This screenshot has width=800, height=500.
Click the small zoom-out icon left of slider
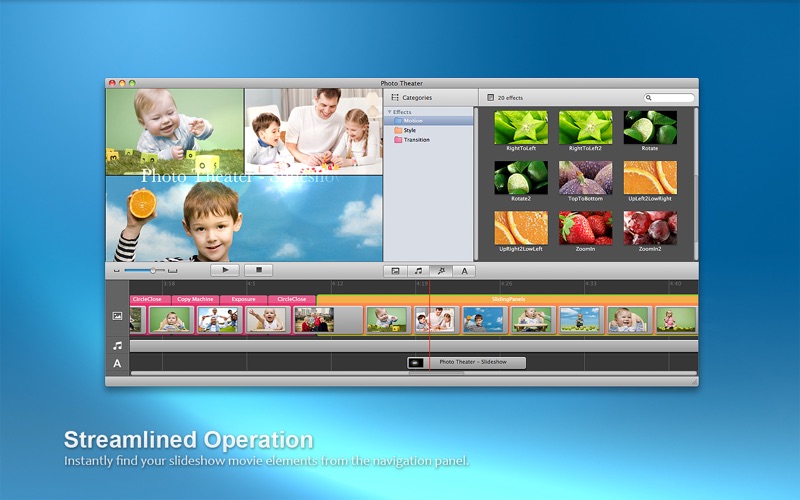point(116,271)
